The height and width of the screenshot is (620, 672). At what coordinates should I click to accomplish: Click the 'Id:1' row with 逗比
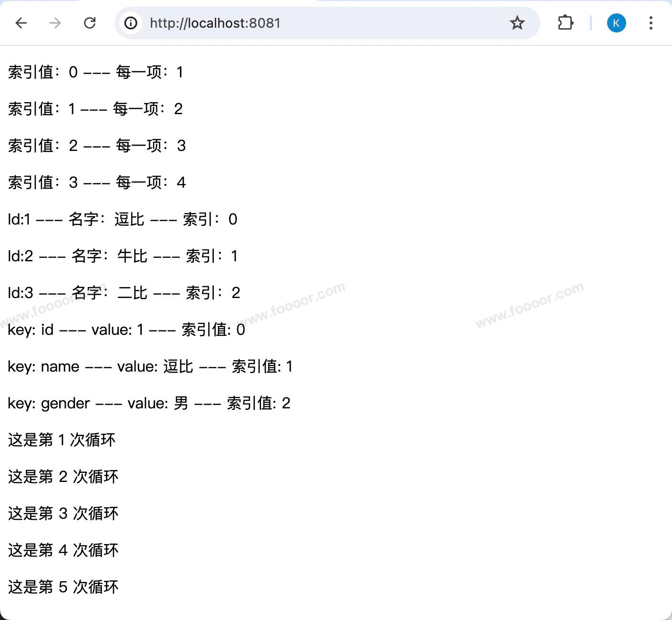[x=122, y=219]
